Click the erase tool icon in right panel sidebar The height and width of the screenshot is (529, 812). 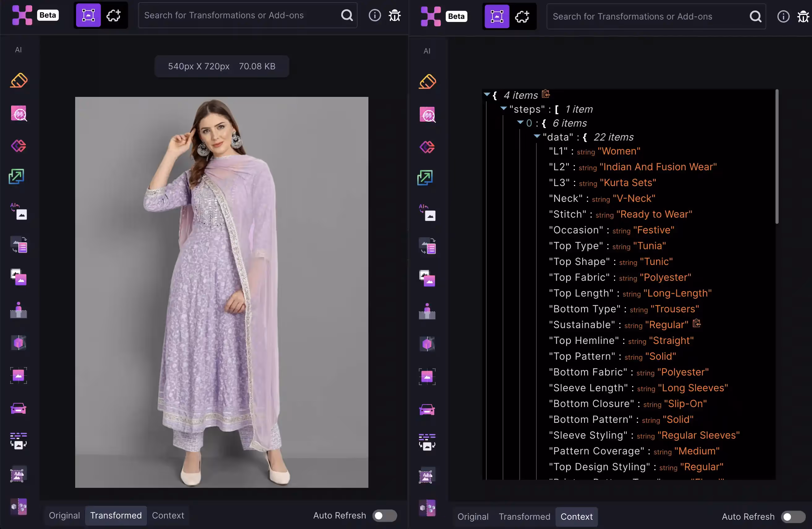(x=427, y=82)
